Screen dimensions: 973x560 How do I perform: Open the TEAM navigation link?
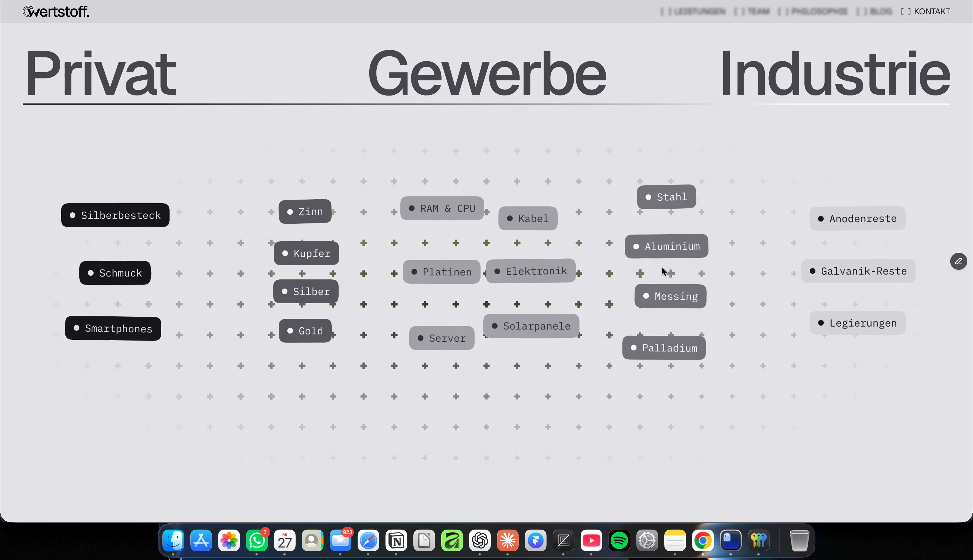click(x=752, y=12)
